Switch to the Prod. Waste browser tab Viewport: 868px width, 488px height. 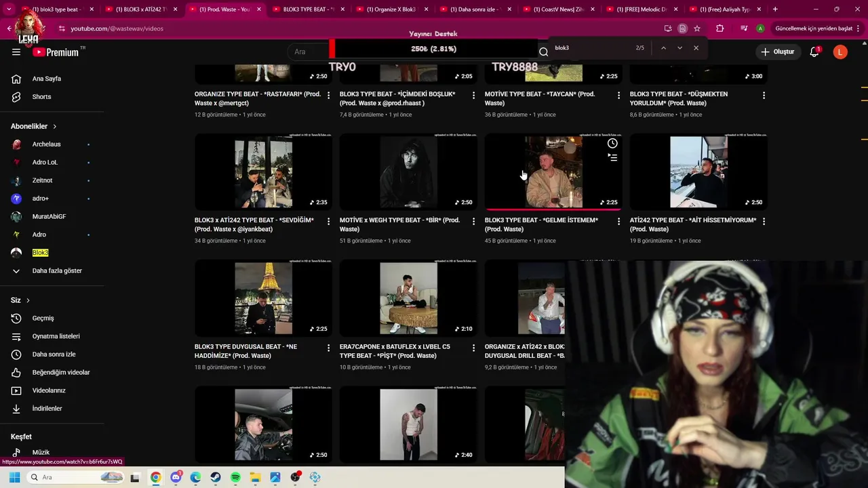224,9
